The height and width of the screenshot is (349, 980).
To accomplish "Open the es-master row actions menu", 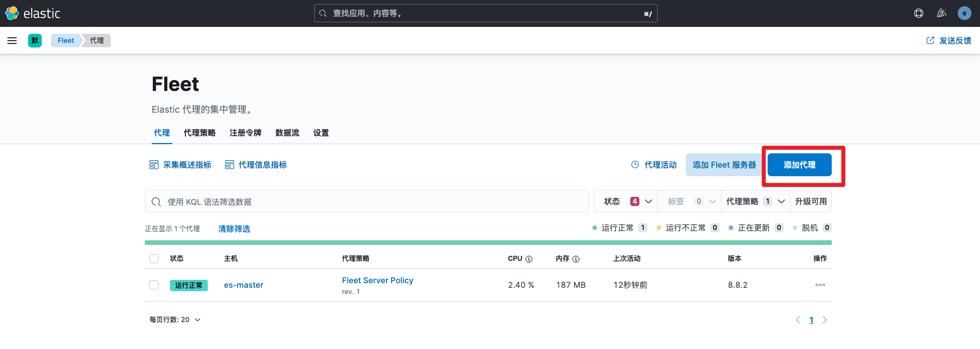I will coord(820,285).
